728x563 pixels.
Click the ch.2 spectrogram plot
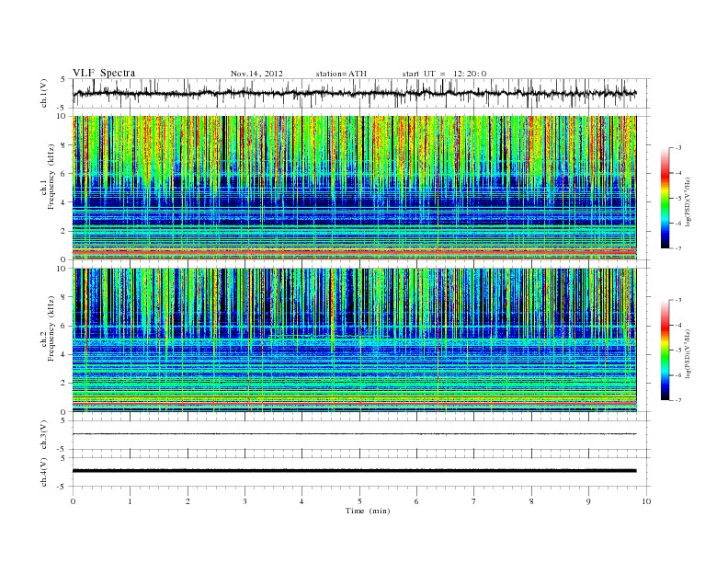coord(355,340)
